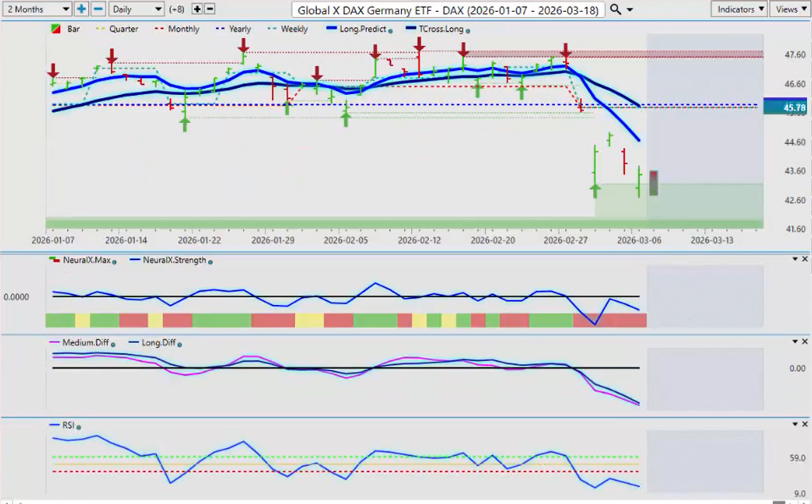Select the Weekly legend item
The image size is (812, 504).
[294, 29]
